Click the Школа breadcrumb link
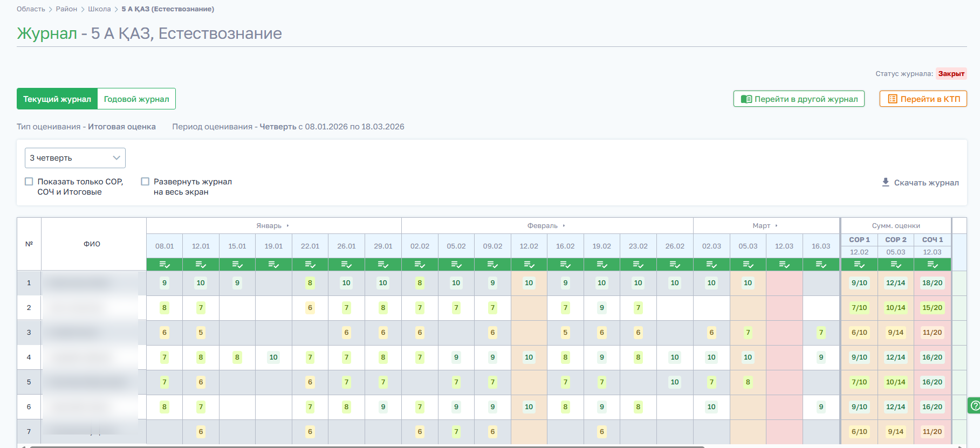 tap(99, 9)
